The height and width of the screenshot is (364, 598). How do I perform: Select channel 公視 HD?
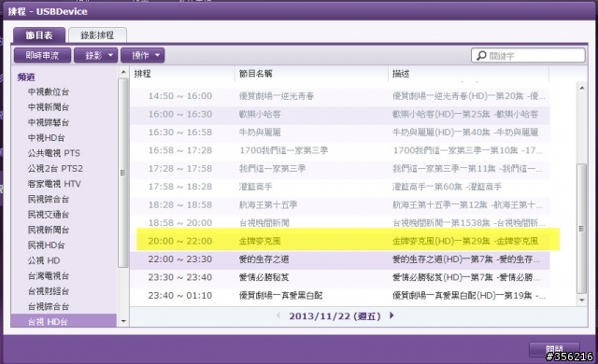[44, 260]
